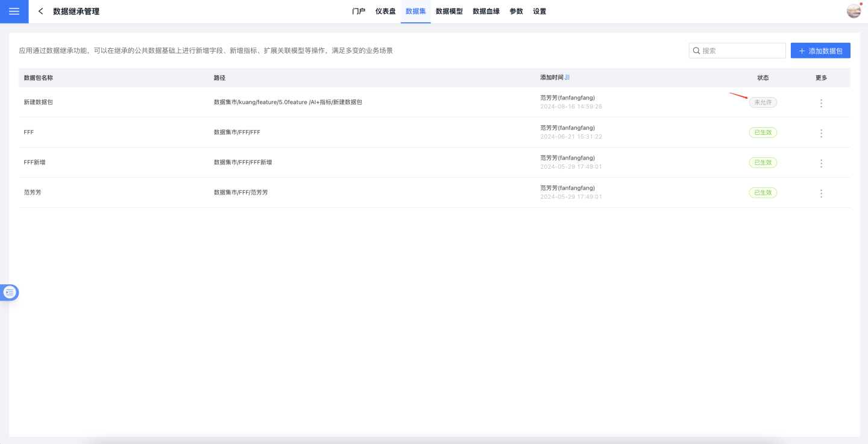Click 已生效 status tag in FFF row
Image resolution: width=868 pixels, height=444 pixels.
763,133
